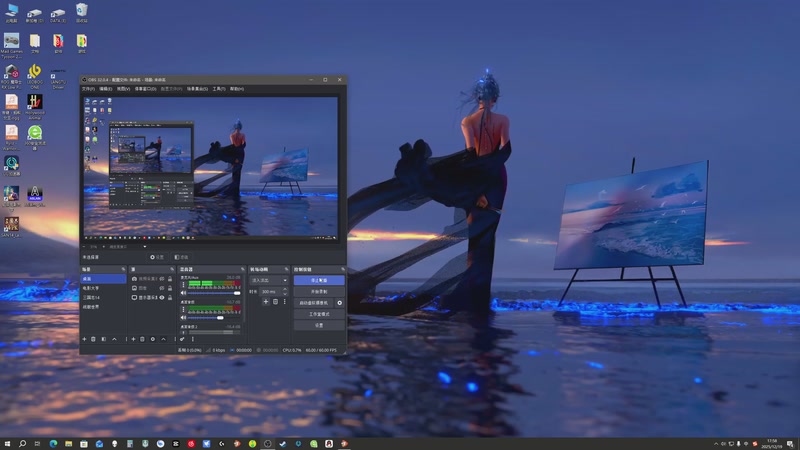Click the source filters button in the source toolbar
The height and width of the screenshot is (450, 800).
tap(181, 257)
